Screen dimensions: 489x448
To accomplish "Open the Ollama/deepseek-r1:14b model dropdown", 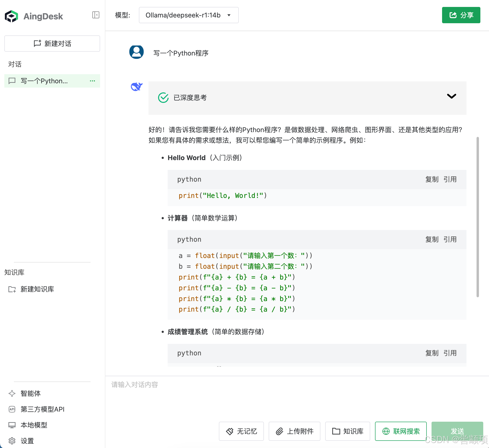I will point(188,15).
